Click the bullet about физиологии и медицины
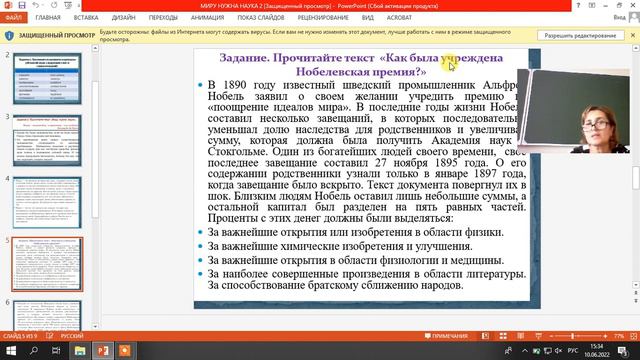Viewport: 640px width, 360px height. pyautogui.click(x=356, y=260)
